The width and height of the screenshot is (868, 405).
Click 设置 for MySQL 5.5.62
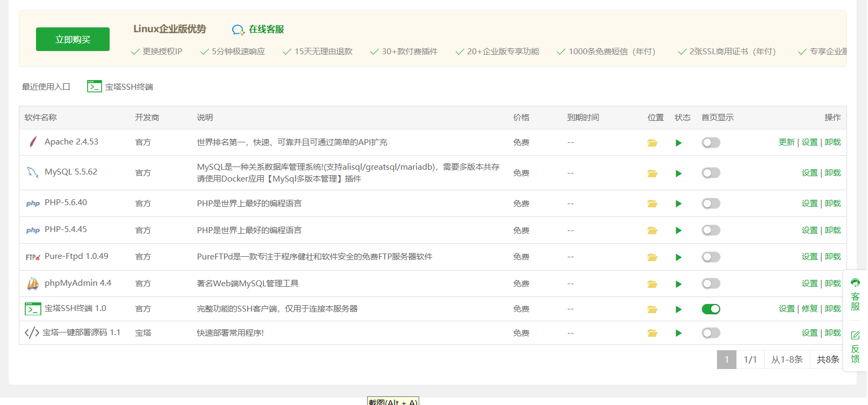[x=809, y=173]
